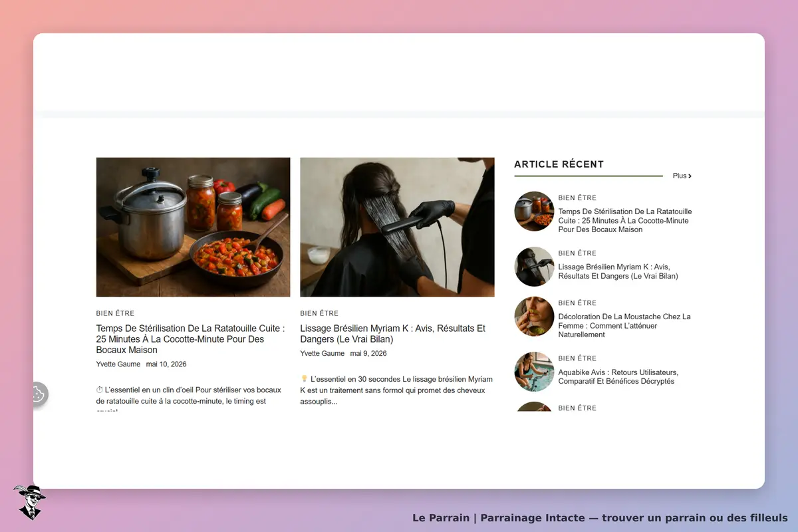Click the date 'mai 9, 2026'
This screenshot has height=532, width=798.
point(368,353)
